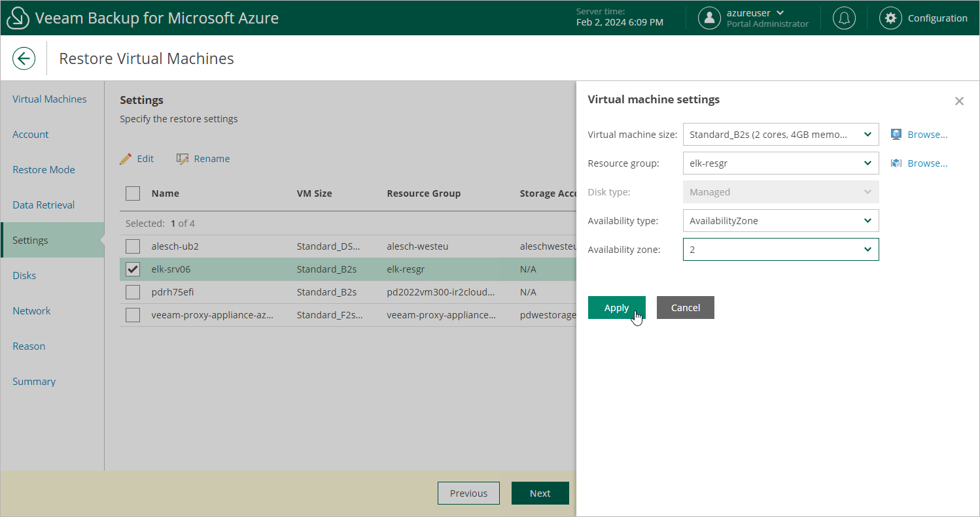The height and width of the screenshot is (517, 980).
Task: Click the Edit pencil icon
Action: click(126, 159)
